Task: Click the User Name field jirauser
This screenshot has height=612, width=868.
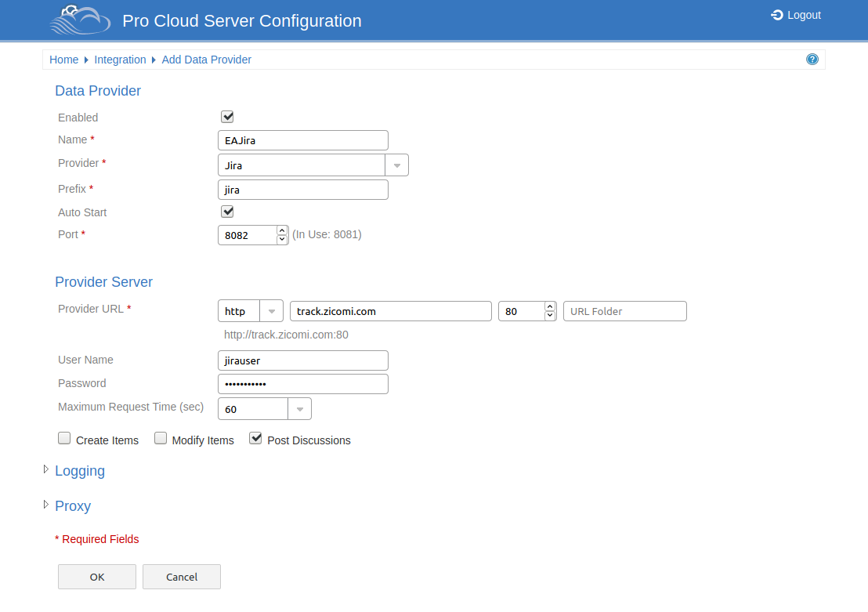Action: tap(303, 360)
